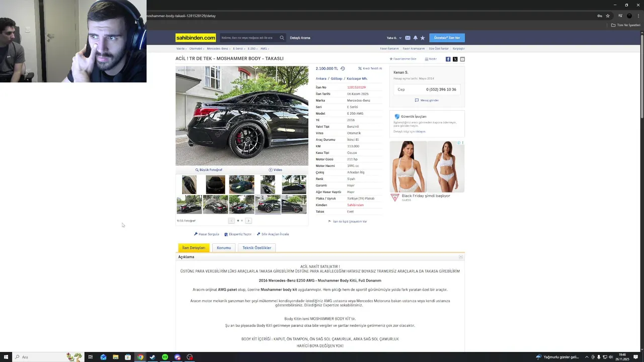Switch to the Konumu tab

tap(224, 248)
